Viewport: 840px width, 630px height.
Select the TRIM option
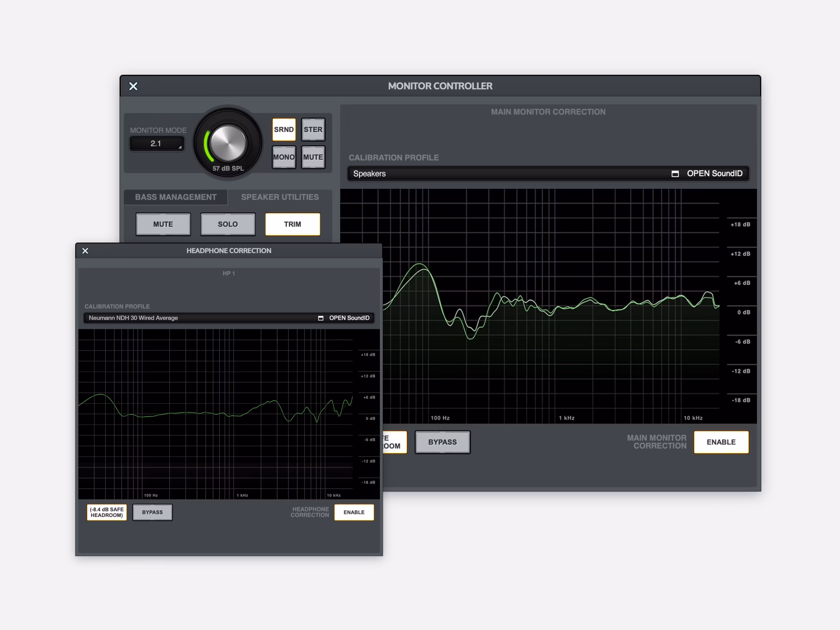[x=292, y=224]
